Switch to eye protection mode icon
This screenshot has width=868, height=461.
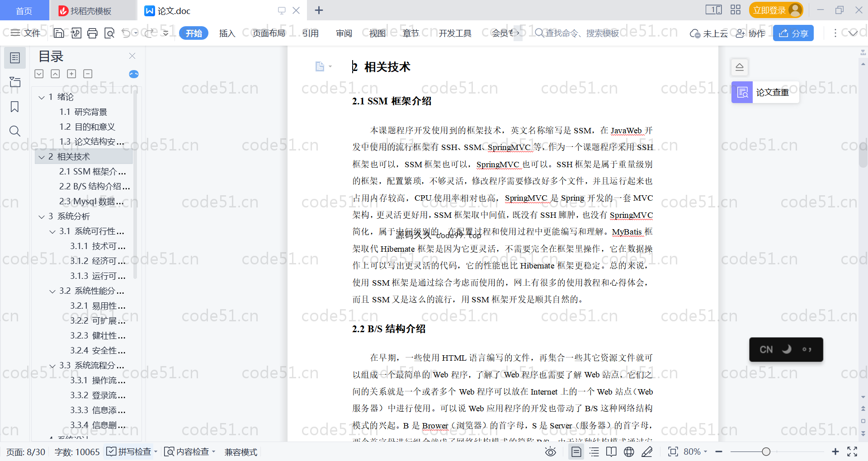pos(550,452)
